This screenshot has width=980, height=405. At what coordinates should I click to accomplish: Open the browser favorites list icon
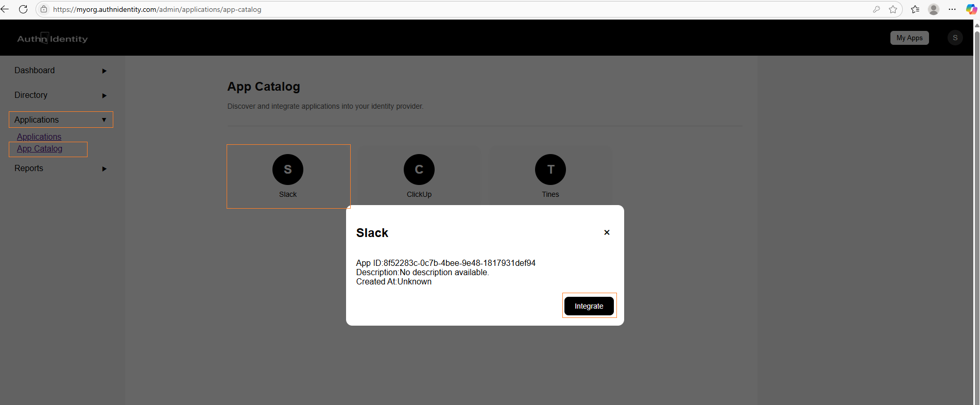point(915,9)
